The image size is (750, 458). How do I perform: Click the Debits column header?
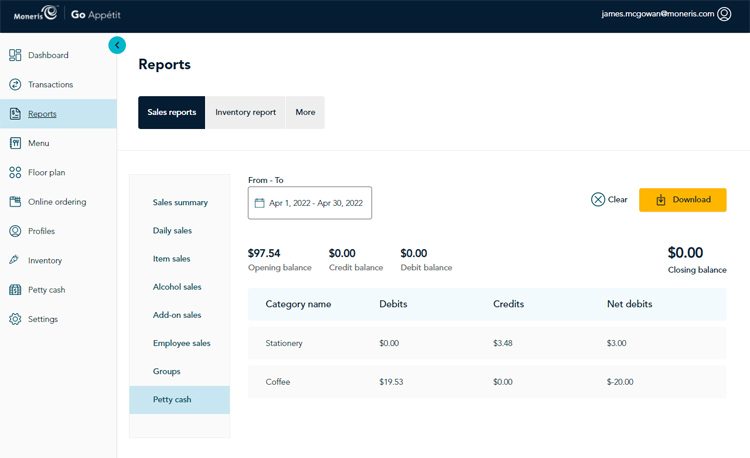(x=393, y=304)
